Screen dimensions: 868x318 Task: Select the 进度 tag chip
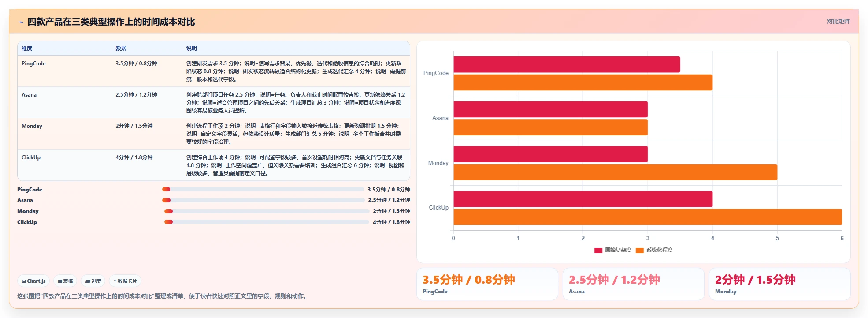pos(93,281)
